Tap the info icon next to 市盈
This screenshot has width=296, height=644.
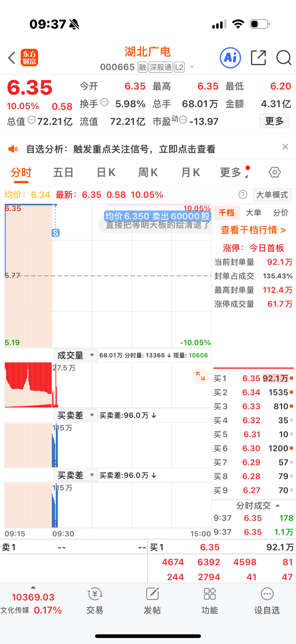point(183,120)
